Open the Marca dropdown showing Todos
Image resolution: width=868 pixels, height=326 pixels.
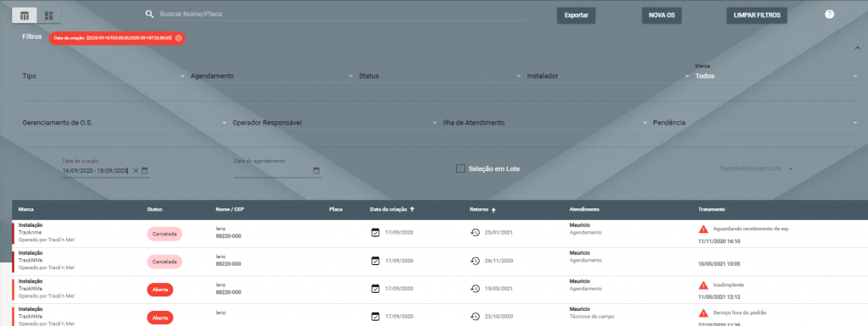(x=776, y=76)
